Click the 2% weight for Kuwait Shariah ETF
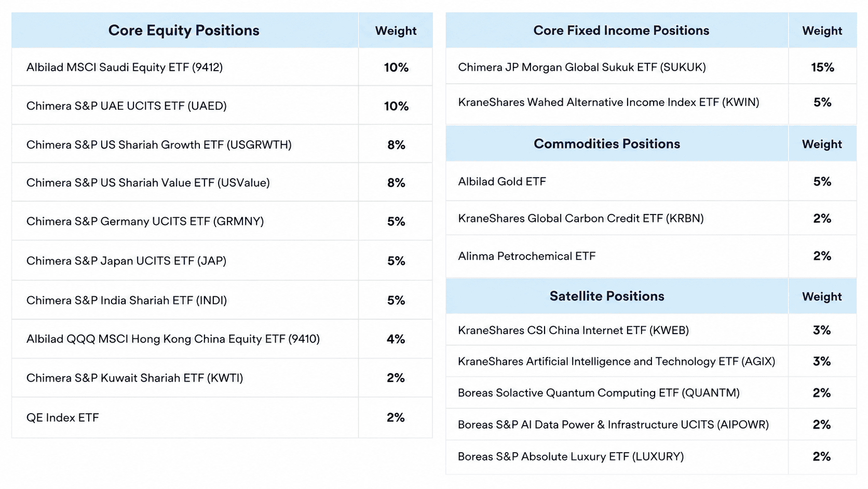868x489 pixels. click(396, 378)
